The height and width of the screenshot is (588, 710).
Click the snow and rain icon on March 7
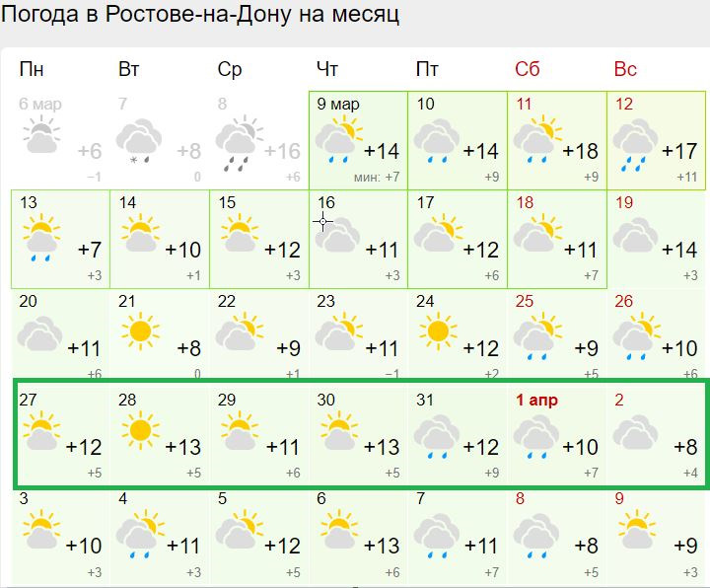click(139, 138)
